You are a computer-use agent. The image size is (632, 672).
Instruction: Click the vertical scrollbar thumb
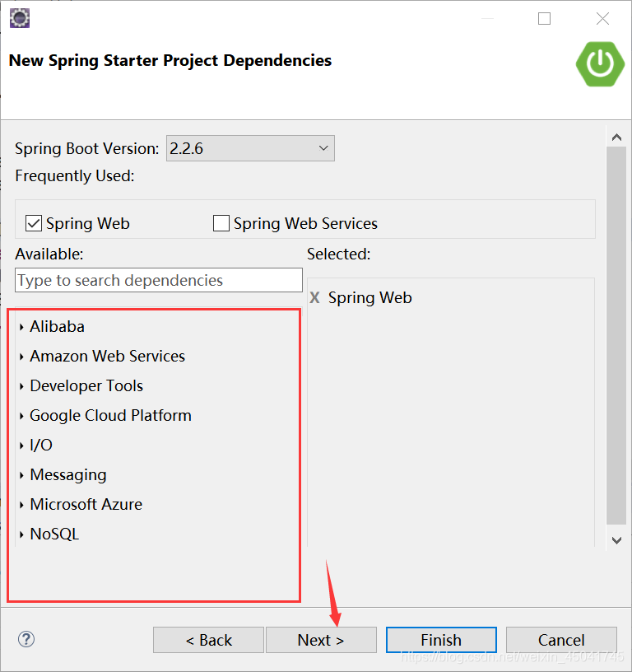[x=616, y=335]
